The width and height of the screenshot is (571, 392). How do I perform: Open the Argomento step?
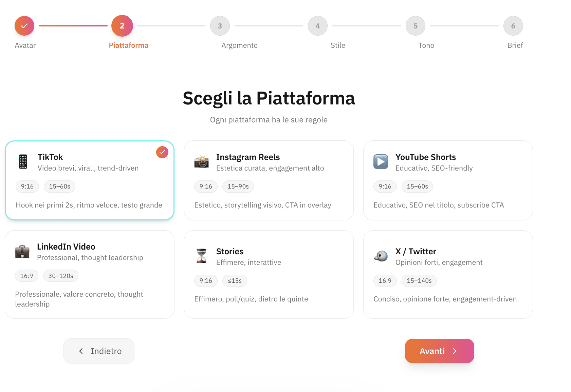pos(220,25)
